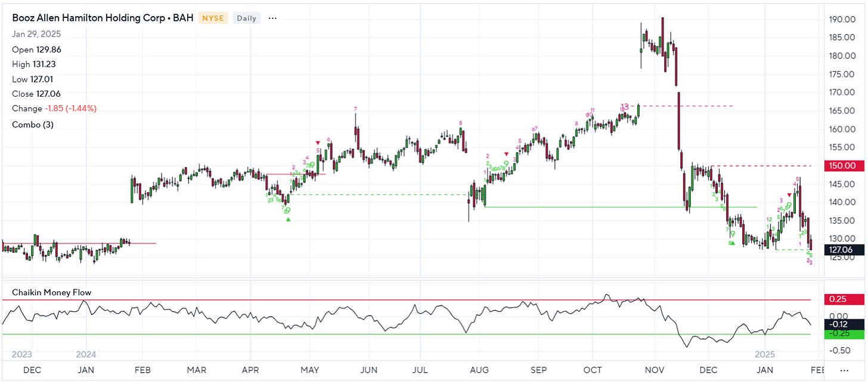
Task: Select the Combo (3) indicator label
Action: (x=32, y=125)
